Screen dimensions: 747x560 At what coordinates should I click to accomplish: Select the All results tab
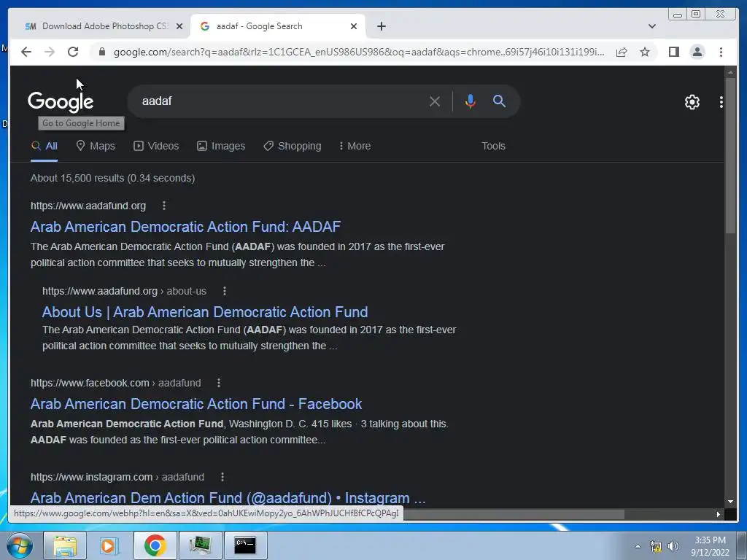(44, 146)
